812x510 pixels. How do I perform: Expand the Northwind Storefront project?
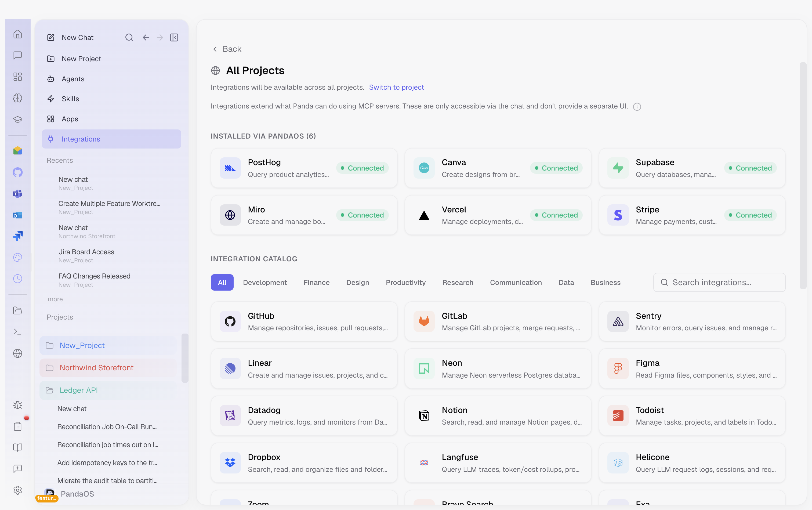click(x=108, y=368)
